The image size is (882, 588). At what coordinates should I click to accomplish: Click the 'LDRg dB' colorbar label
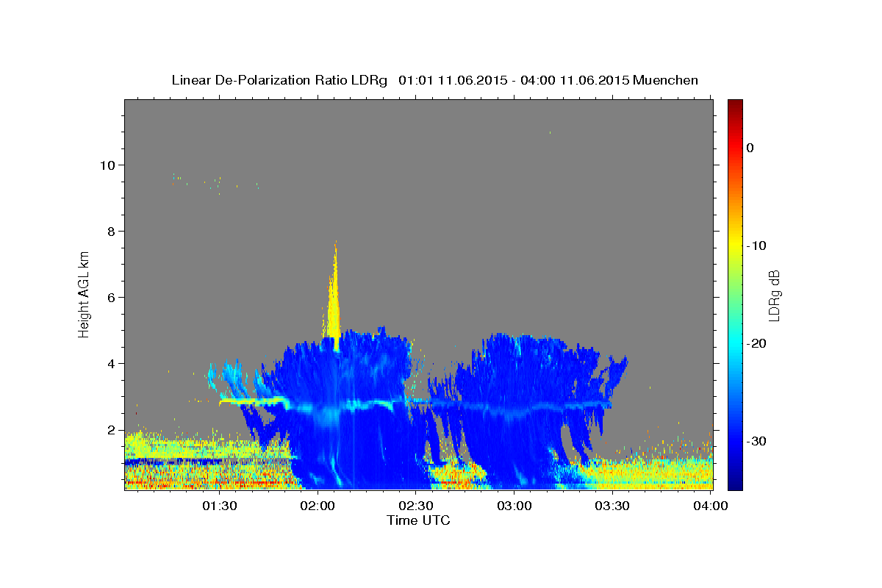tap(774, 295)
